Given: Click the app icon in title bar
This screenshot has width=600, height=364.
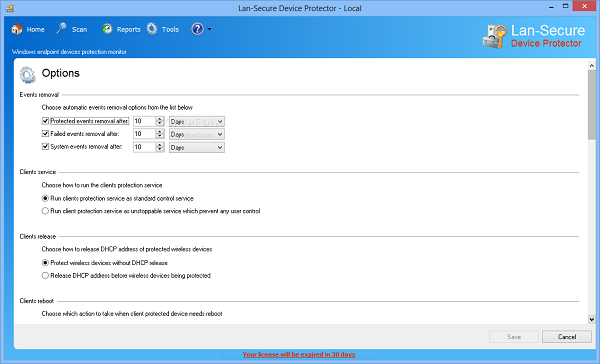Looking at the screenshot, I should coord(10,8).
